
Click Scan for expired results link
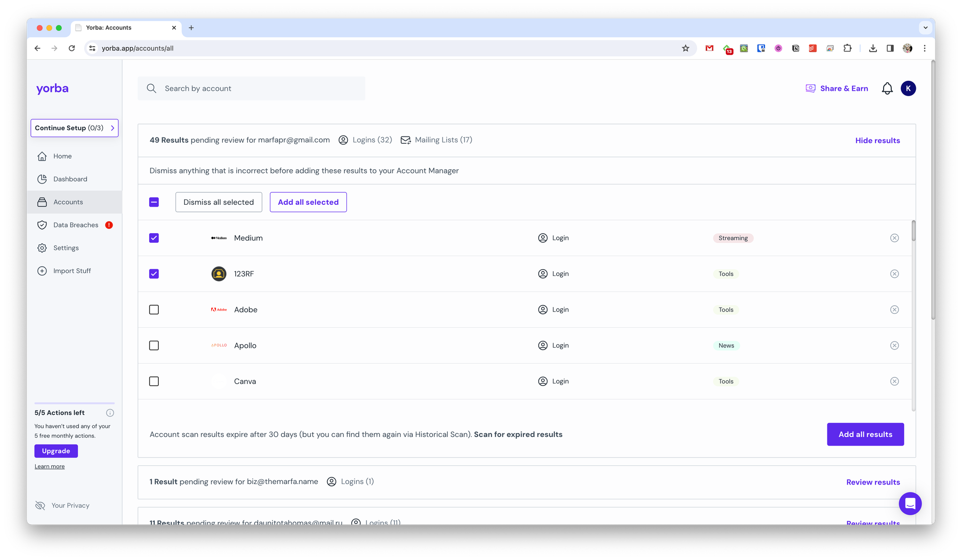518,434
